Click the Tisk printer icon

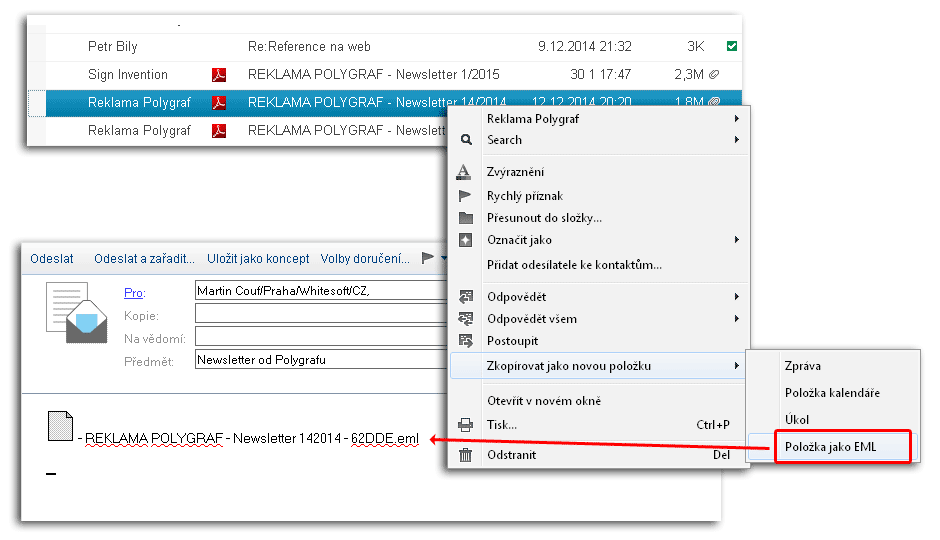[465, 425]
